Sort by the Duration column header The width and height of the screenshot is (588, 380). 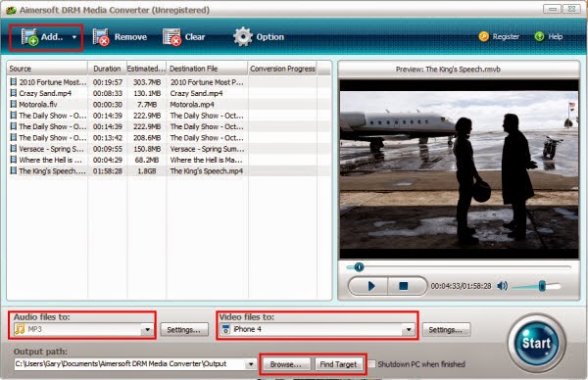pos(107,69)
